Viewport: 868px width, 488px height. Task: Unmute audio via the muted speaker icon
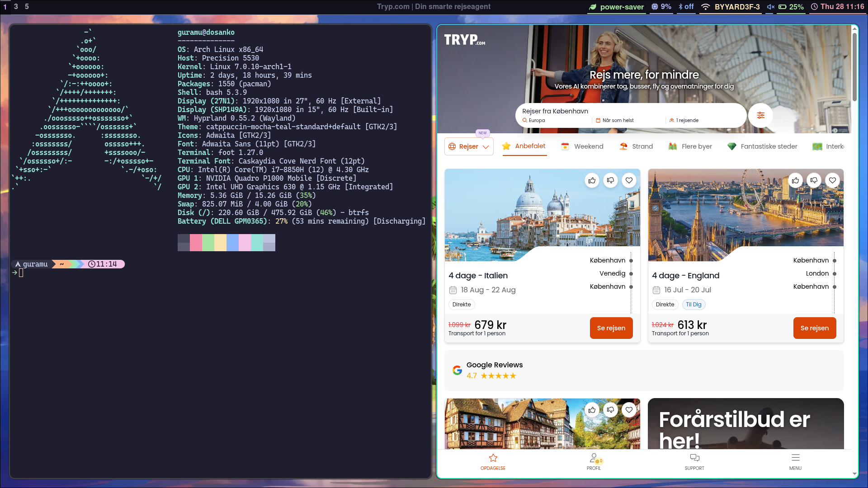pos(770,7)
